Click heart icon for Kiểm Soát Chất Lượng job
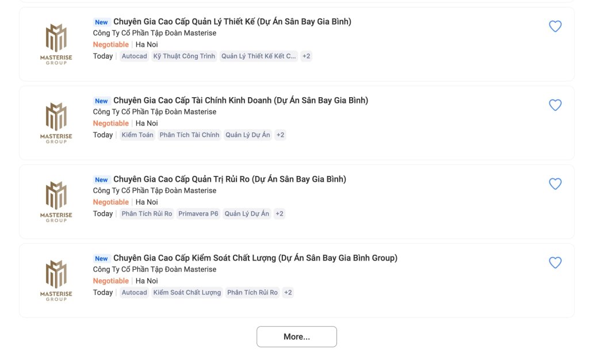This screenshot has height=364, width=589. (555, 263)
